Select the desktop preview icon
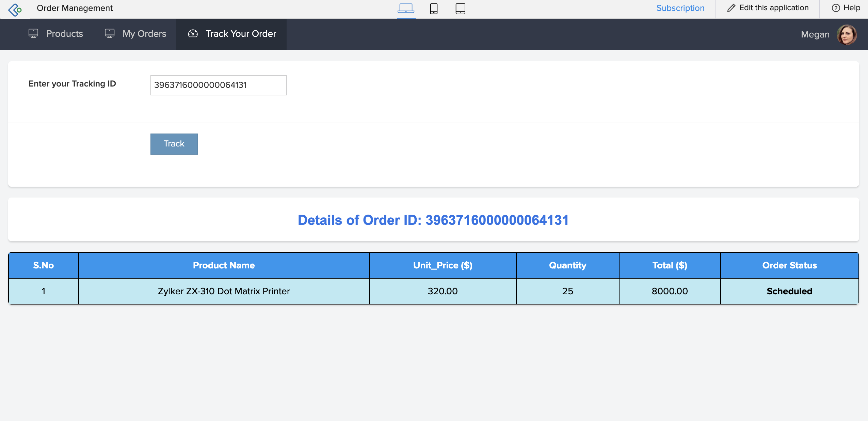 point(405,8)
